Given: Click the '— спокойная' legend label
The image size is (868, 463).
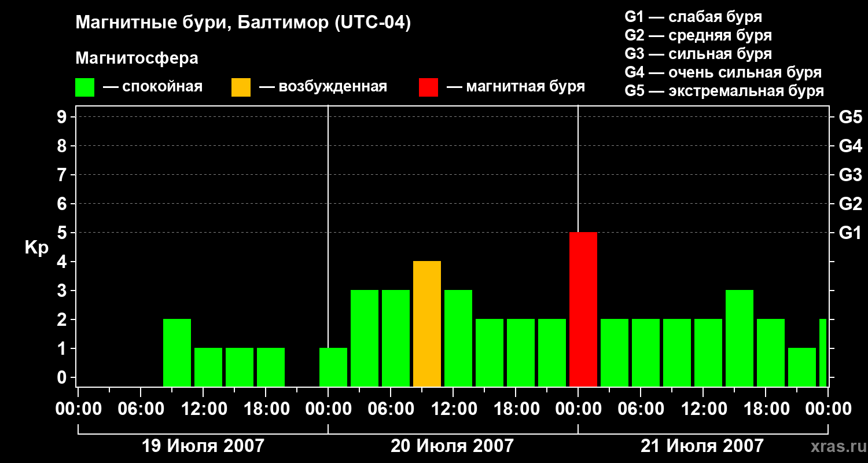Looking at the screenshot, I should pos(153,87).
